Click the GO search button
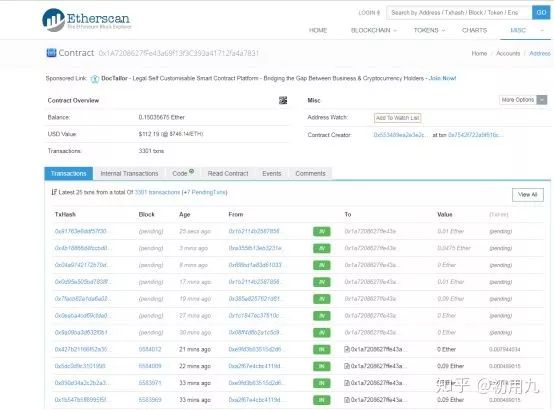 [541, 13]
